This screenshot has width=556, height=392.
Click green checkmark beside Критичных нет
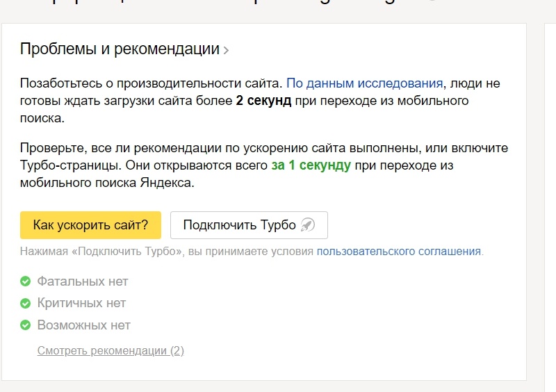(x=26, y=303)
